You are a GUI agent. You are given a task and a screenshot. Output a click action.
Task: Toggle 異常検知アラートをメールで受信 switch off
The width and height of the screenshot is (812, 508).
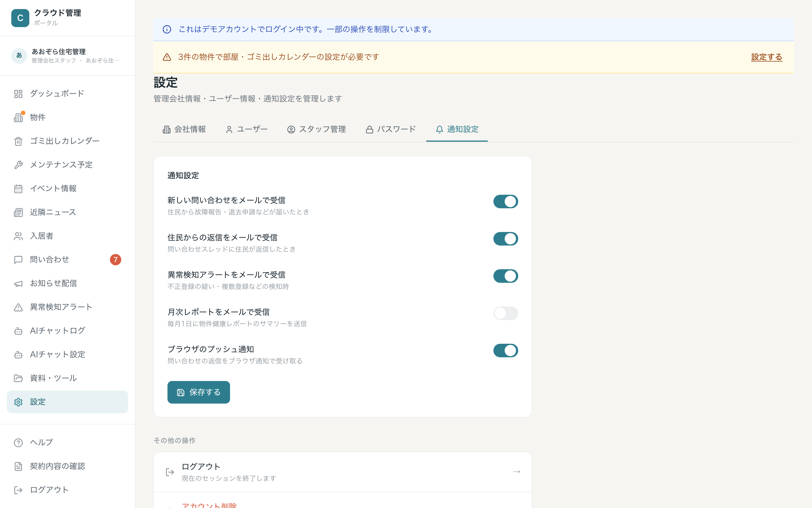505,276
